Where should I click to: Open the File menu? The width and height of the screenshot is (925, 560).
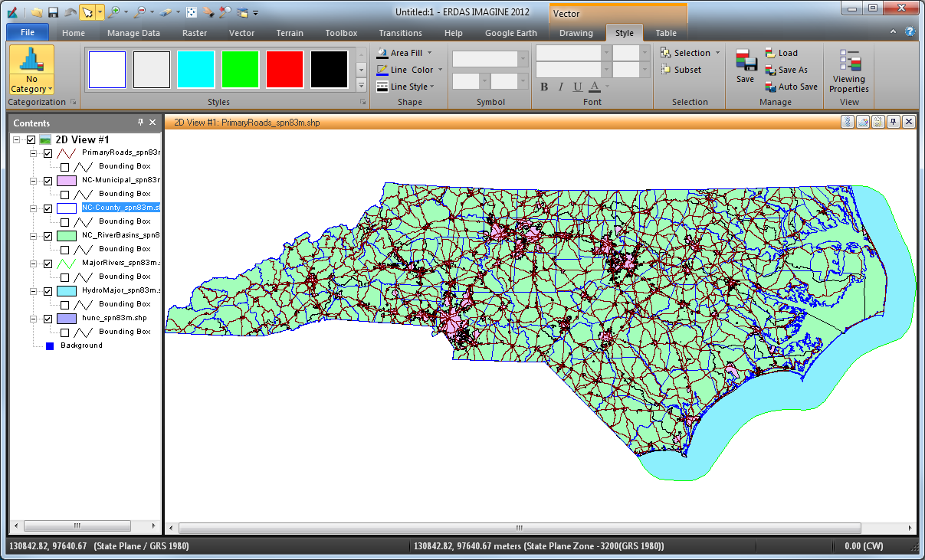click(28, 32)
